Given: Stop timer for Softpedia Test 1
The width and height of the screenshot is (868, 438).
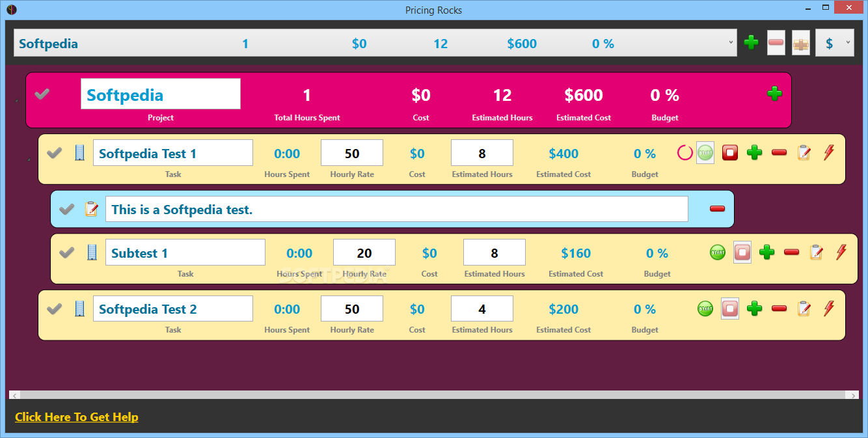Looking at the screenshot, I should (x=730, y=153).
